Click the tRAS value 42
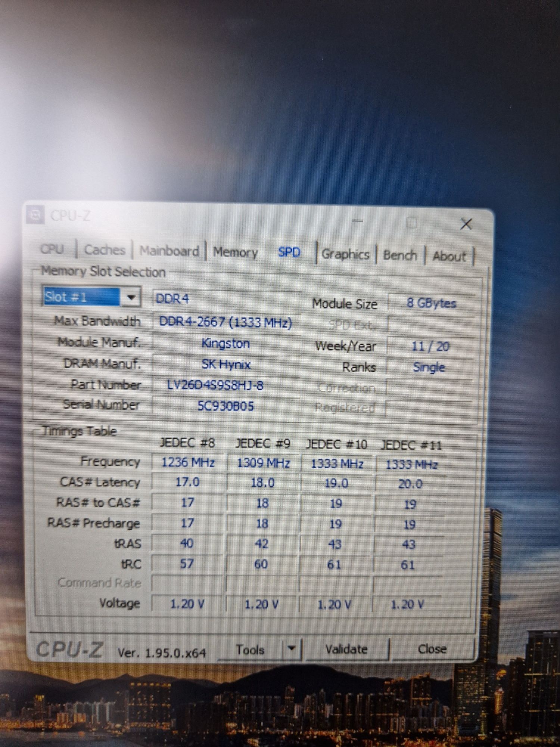560x747 pixels. [261, 544]
